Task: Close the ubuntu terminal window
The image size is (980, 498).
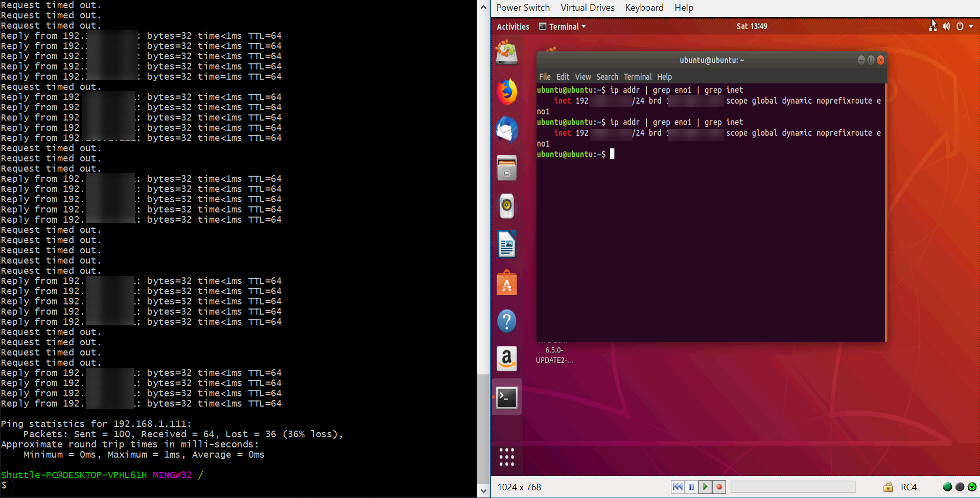Action: [880, 60]
